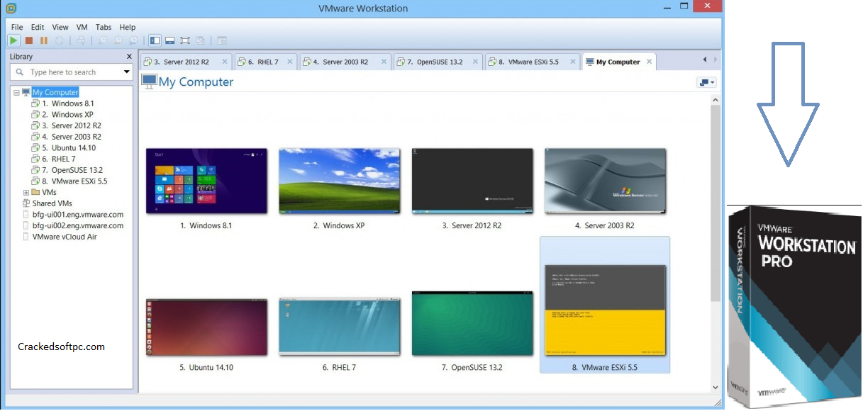Select 5. Ubuntu 14.10 in the Library tree
The width and height of the screenshot is (868, 411).
point(69,148)
